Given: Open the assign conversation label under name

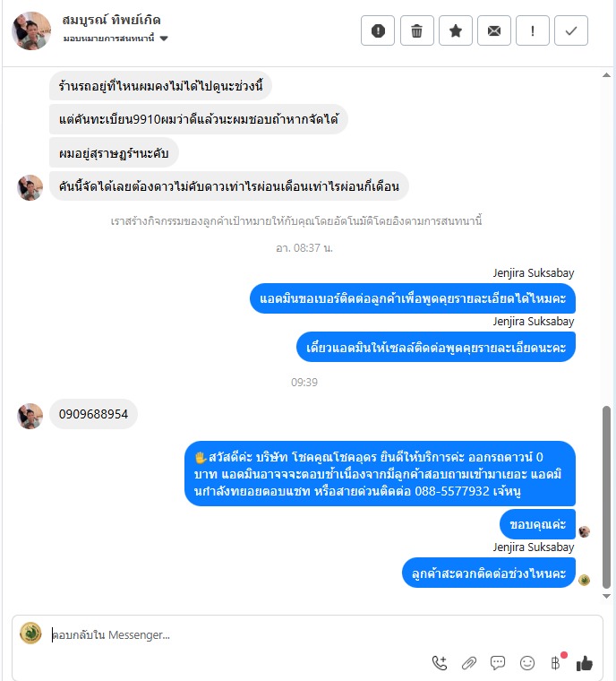Looking at the screenshot, I should tap(108, 39).
